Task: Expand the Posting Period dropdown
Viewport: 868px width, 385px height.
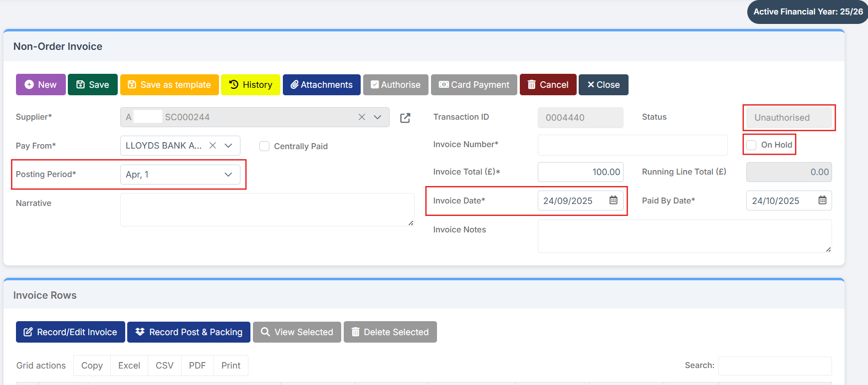Action: click(228, 175)
